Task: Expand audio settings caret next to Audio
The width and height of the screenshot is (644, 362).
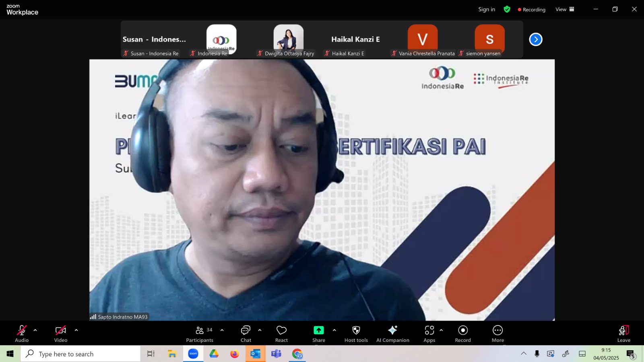Action: point(35,330)
